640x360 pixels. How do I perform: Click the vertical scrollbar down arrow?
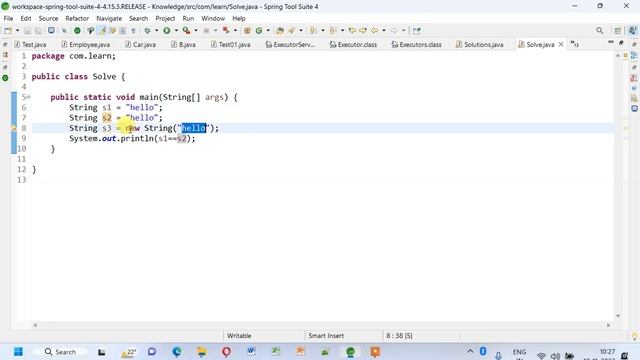[x=618, y=316]
